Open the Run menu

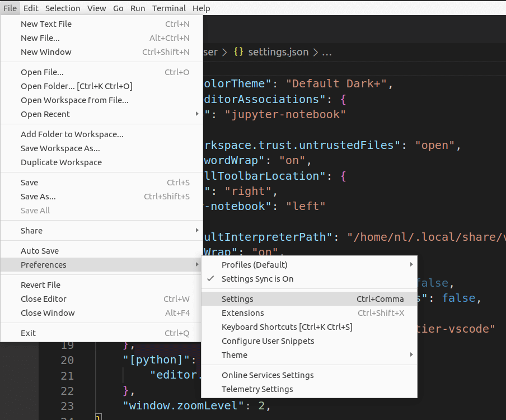138,8
